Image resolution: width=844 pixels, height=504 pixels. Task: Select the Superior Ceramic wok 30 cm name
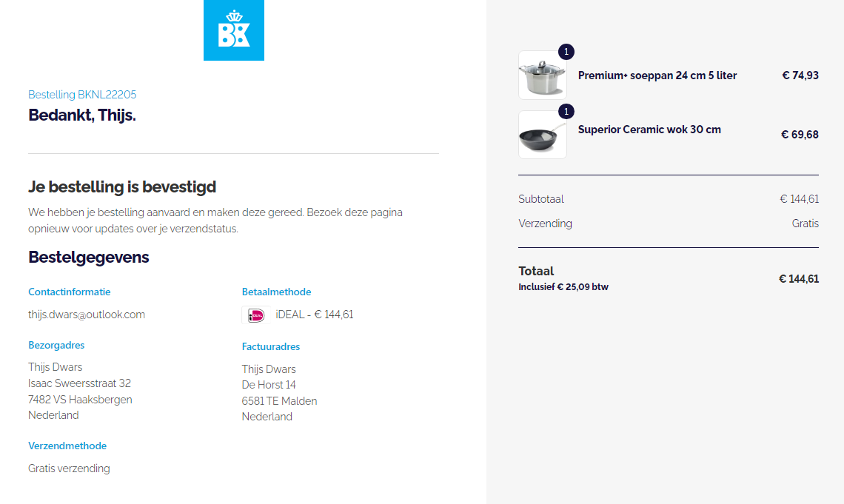649,130
